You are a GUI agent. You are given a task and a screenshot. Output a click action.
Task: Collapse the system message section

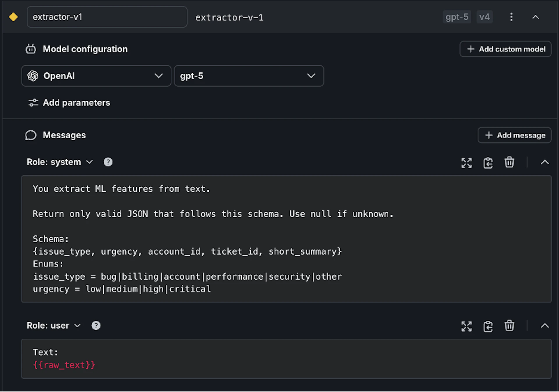[545, 162]
